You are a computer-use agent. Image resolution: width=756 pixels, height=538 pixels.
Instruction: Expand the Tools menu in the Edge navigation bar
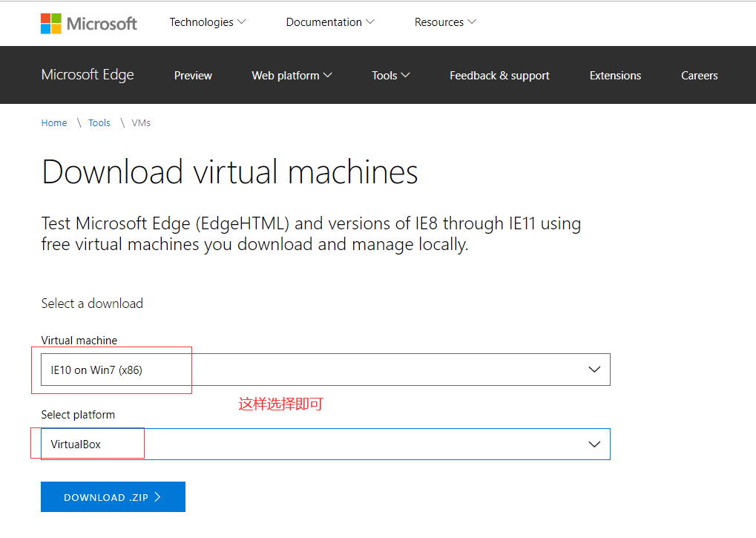390,76
